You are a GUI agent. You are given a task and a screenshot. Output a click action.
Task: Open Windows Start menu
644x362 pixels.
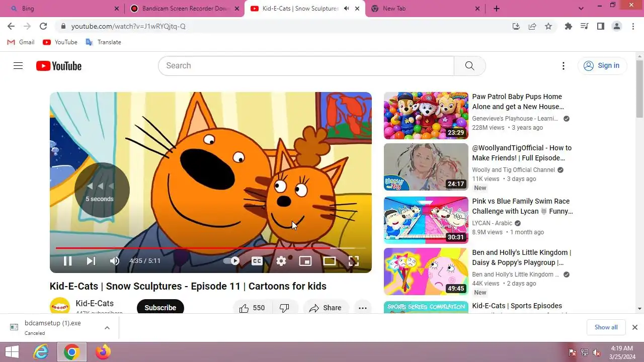tap(12, 352)
